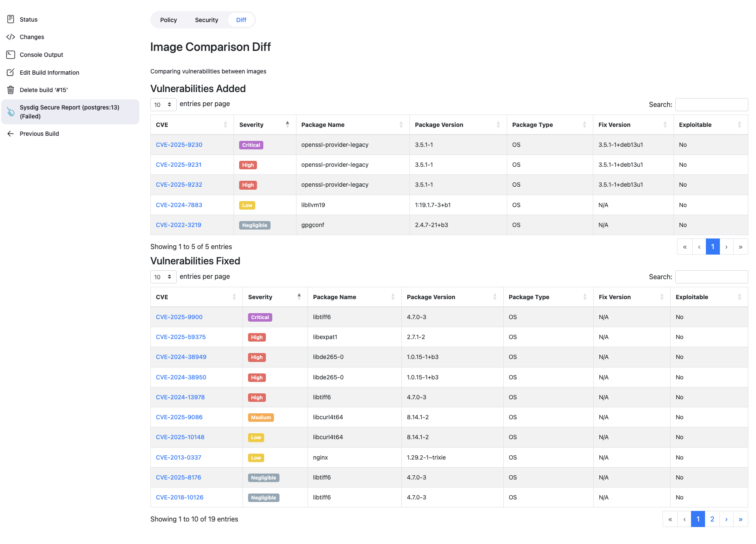Click the Critical severity badge for CVE-2025-9900
Image resolution: width=756 pixels, height=544 pixels.
(260, 317)
